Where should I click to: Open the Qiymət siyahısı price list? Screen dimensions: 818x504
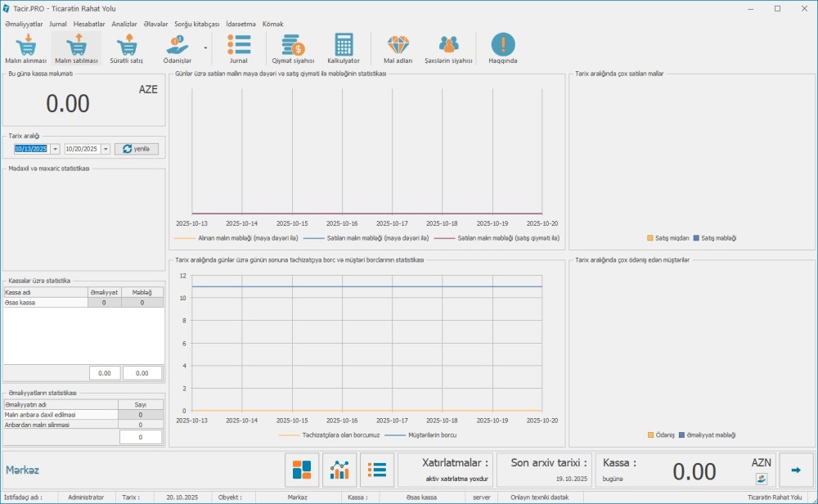293,49
